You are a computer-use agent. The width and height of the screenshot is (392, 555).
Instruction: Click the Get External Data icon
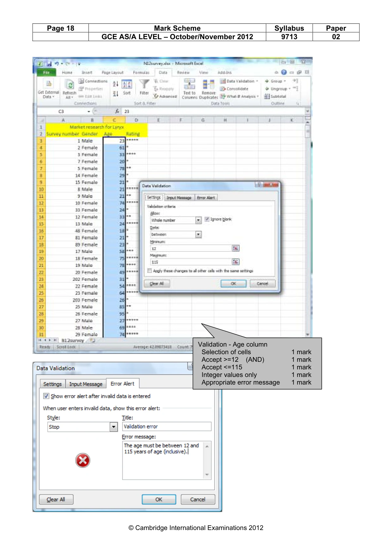tap(49, 84)
